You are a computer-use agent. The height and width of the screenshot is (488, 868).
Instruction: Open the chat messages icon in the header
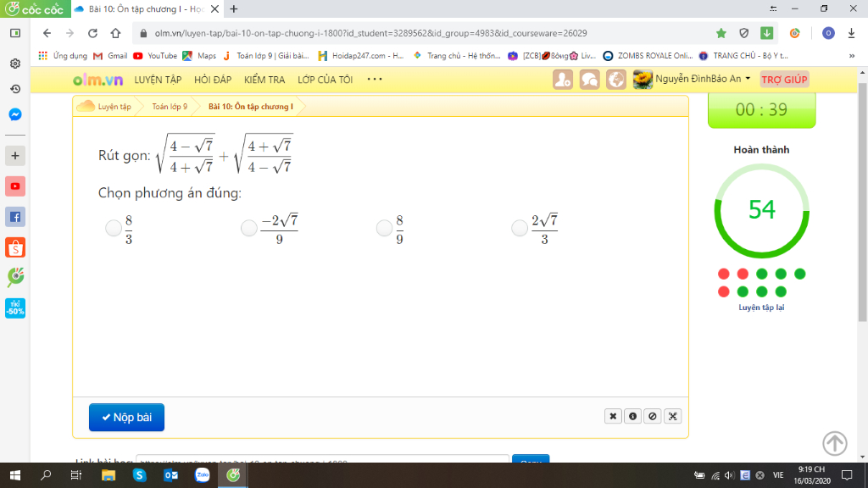click(589, 80)
